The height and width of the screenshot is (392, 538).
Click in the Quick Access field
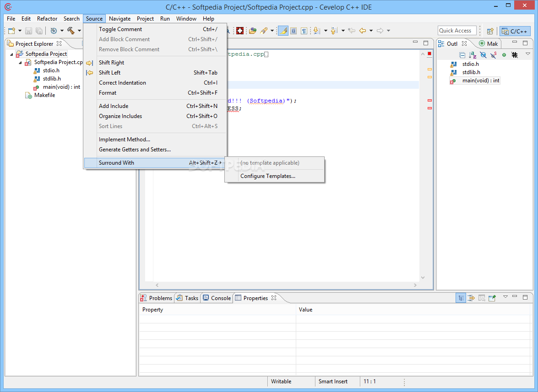click(457, 31)
